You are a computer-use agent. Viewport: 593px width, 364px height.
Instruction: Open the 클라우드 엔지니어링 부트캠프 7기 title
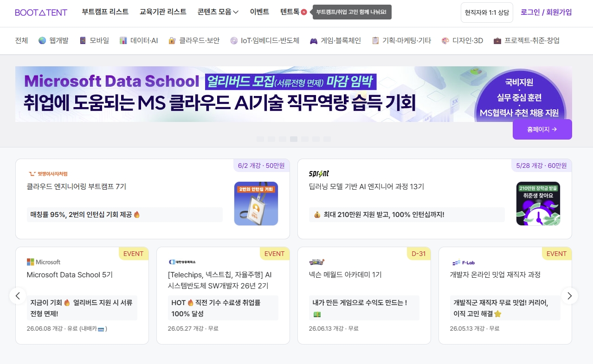coord(77,186)
